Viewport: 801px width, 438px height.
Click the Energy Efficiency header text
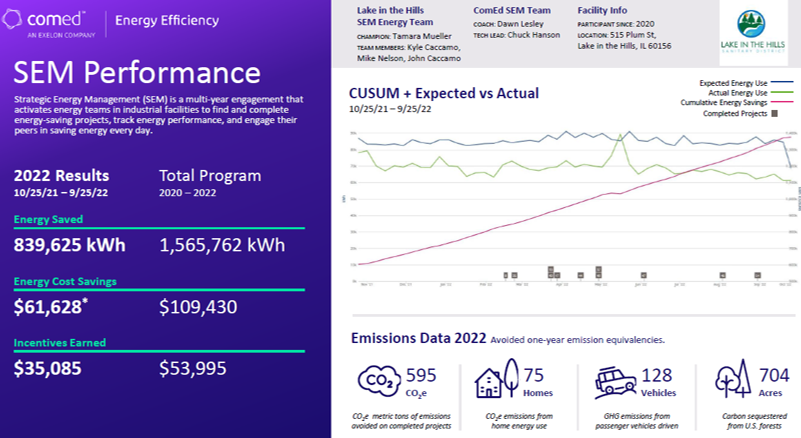pyautogui.click(x=167, y=20)
